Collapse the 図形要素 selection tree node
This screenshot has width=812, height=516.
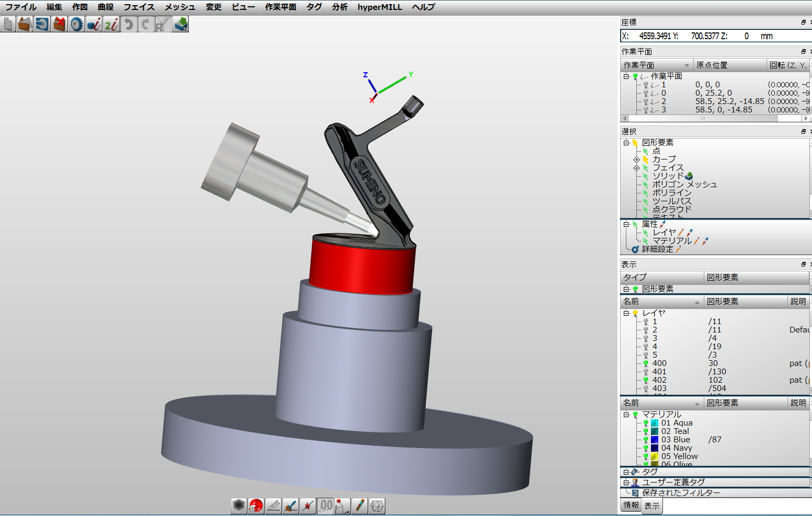pyautogui.click(x=626, y=143)
